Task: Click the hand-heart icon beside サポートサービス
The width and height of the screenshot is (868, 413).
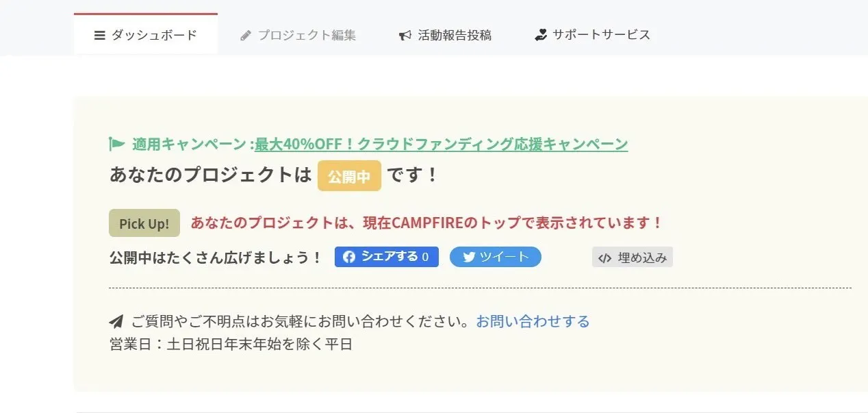Action: [541, 35]
